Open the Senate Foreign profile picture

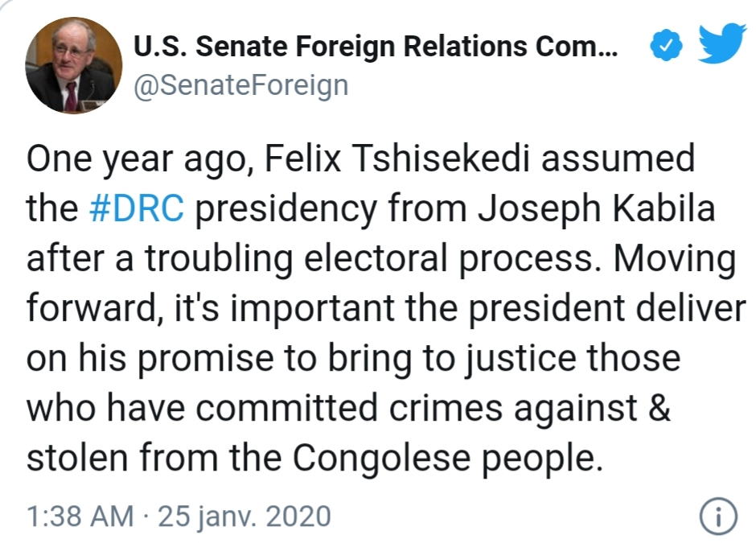pos(73,65)
